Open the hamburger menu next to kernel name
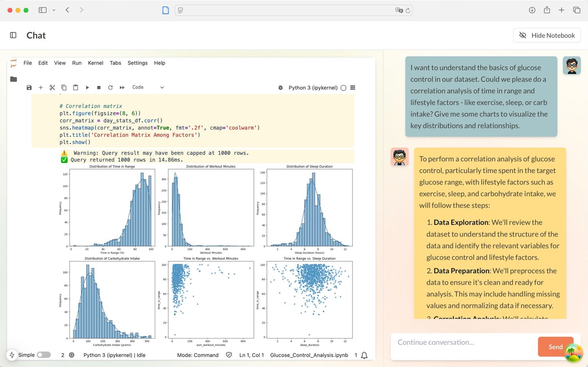588x367 pixels. coord(352,87)
